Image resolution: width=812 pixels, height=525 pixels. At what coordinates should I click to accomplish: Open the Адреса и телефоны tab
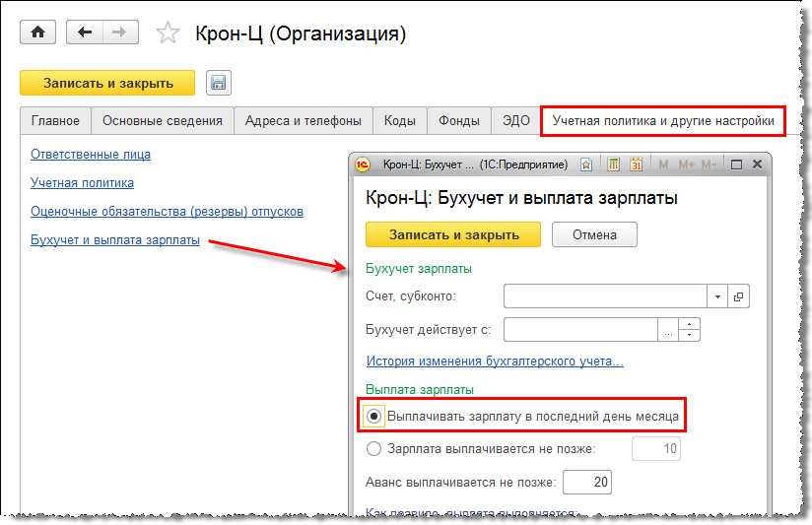tap(304, 121)
